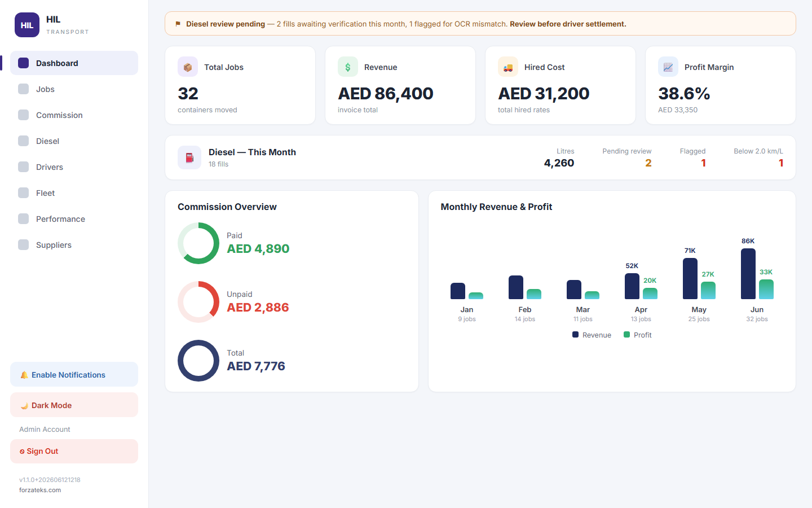Click the May profit bar 27K
The width and height of the screenshot is (812, 508).
[x=708, y=290]
